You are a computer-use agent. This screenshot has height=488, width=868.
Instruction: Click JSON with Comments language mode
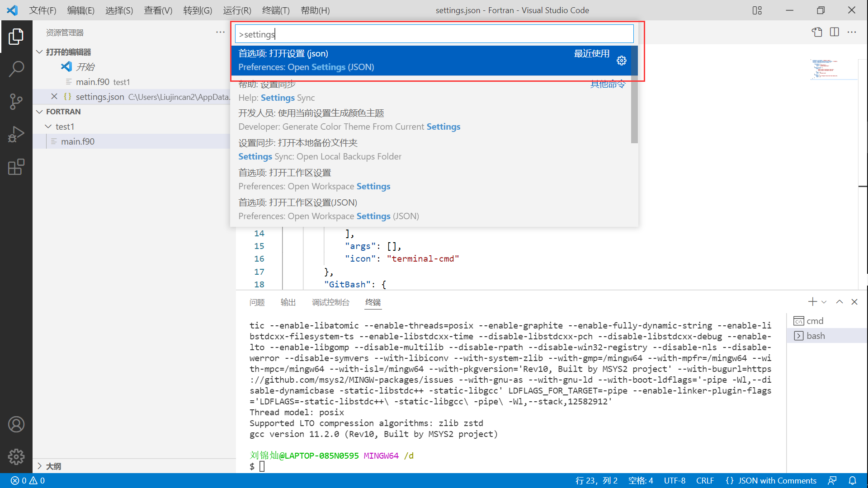pyautogui.click(x=777, y=481)
